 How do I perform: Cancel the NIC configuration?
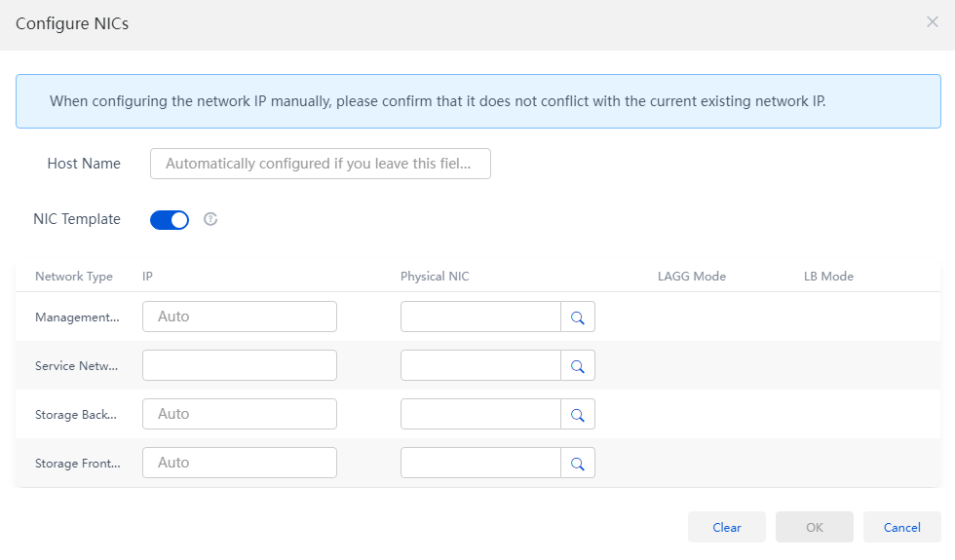point(902,527)
